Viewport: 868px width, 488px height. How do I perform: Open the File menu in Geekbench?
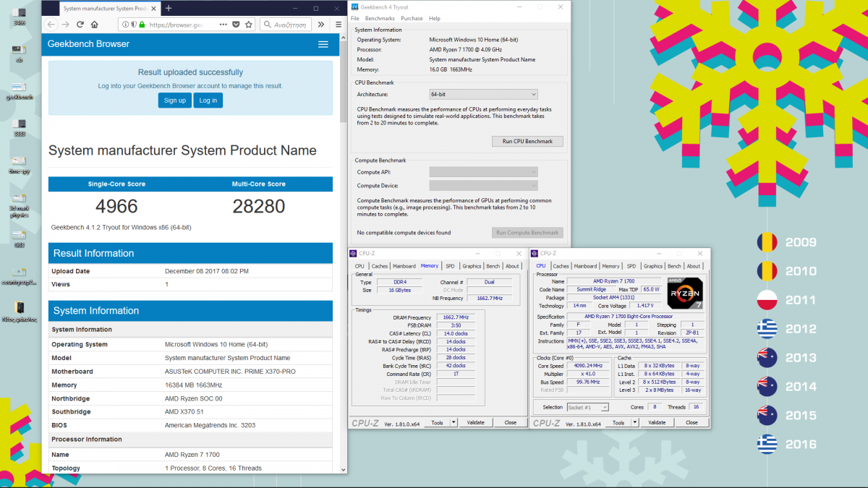355,18
